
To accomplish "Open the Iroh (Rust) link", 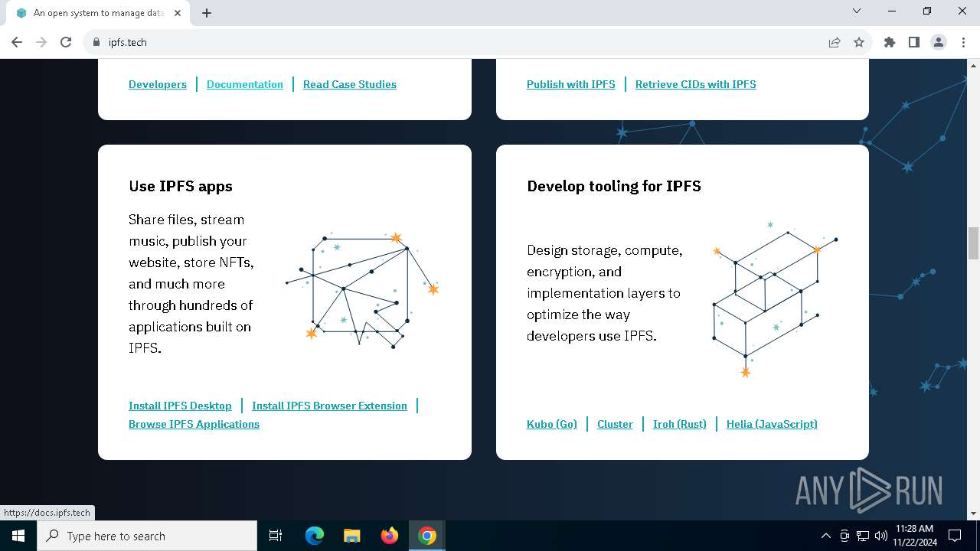I will tap(680, 424).
